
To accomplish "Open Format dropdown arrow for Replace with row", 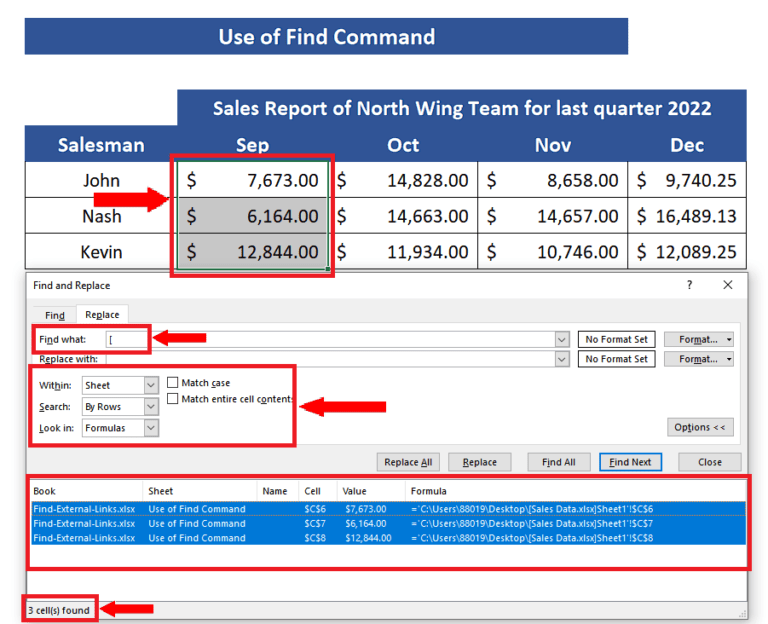I will pyautogui.click(x=729, y=359).
